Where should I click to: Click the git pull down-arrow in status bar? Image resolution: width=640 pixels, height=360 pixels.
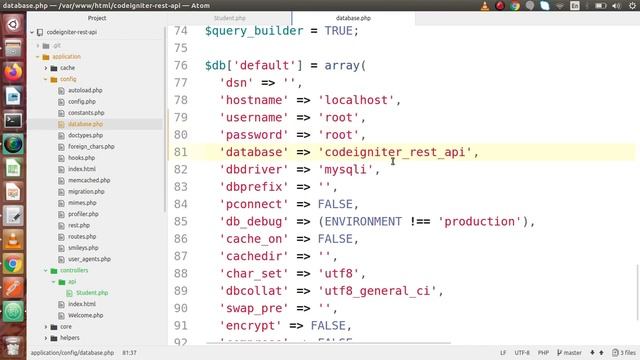592,353
